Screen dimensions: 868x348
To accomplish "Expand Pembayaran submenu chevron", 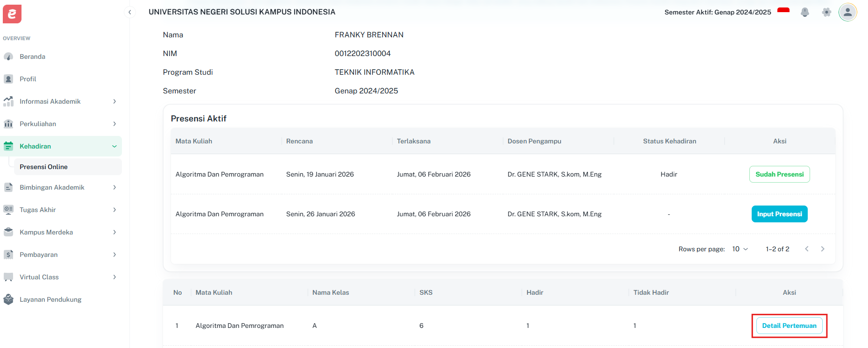I will [x=114, y=255].
